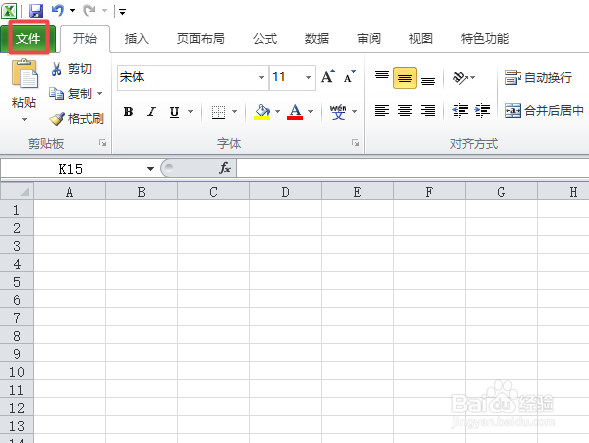The height and width of the screenshot is (443, 589).
Task: Select column D header
Action: [x=285, y=192]
